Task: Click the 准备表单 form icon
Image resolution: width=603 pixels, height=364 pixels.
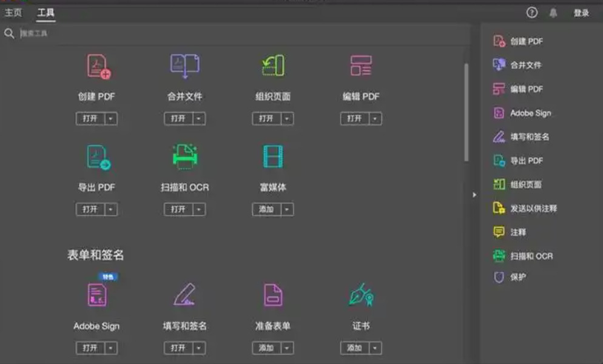Action: (x=273, y=295)
